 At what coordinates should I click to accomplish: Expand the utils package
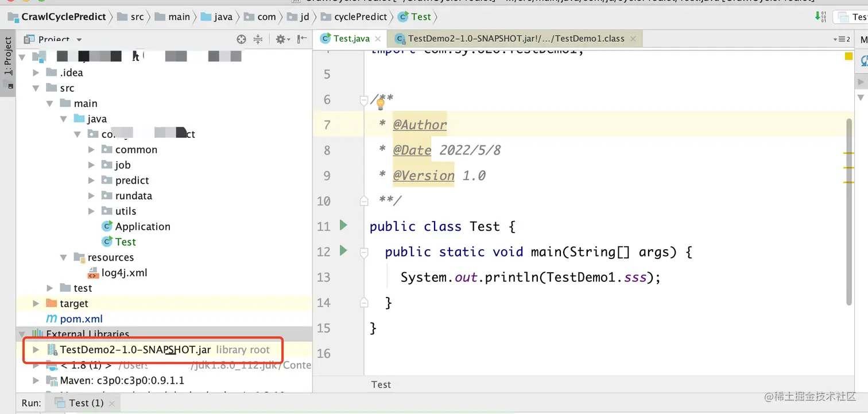pyautogui.click(x=91, y=211)
